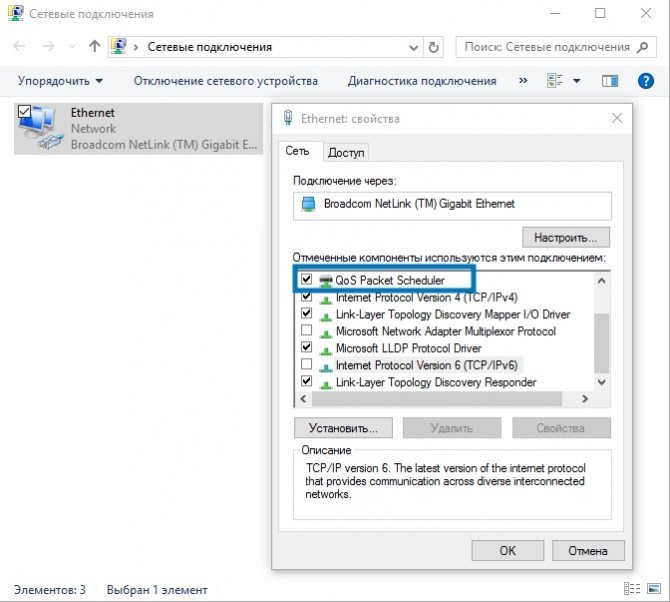This screenshot has width=670, height=602.
Task: Click the Forward navigation arrow
Action: pos(49,46)
